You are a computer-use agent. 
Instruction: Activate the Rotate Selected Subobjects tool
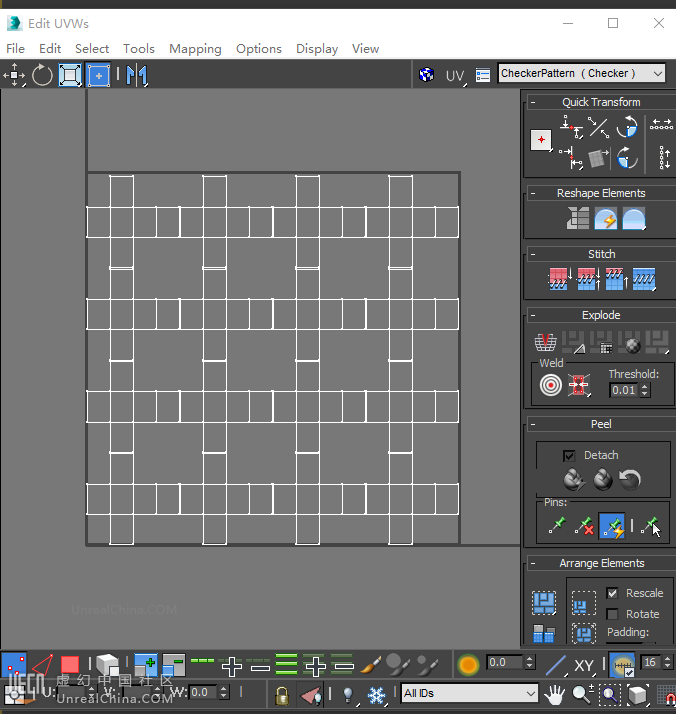click(x=42, y=75)
